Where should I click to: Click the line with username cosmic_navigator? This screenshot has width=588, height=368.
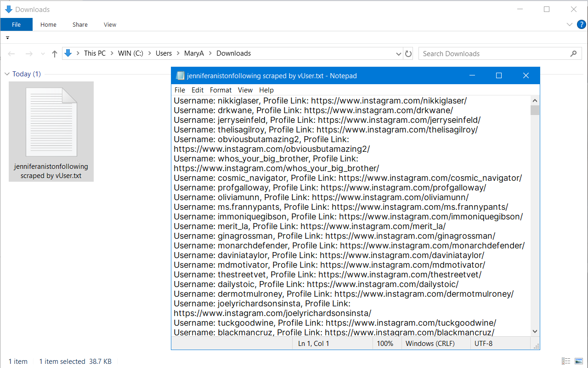pyautogui.click(x=348, y=178)
